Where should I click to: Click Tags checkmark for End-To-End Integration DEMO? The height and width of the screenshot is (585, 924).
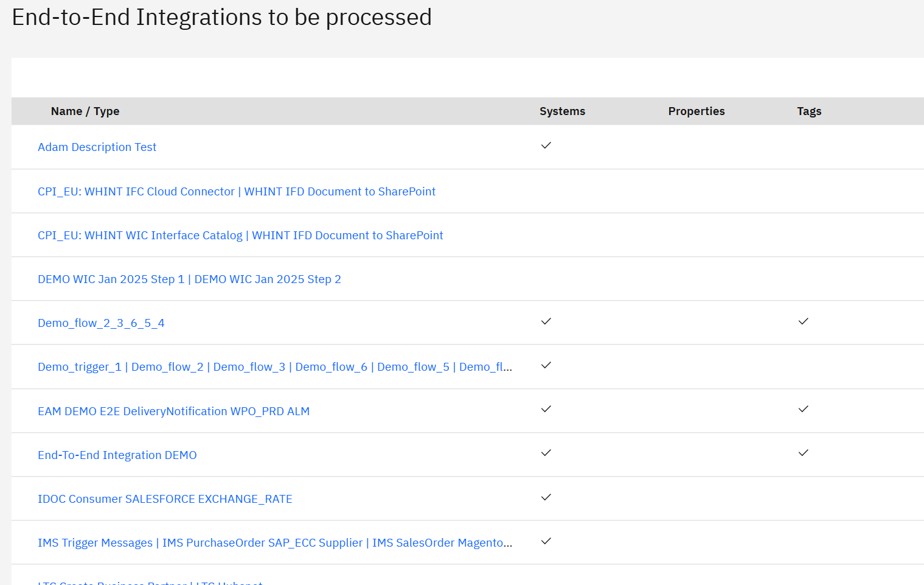click(803, 453)
